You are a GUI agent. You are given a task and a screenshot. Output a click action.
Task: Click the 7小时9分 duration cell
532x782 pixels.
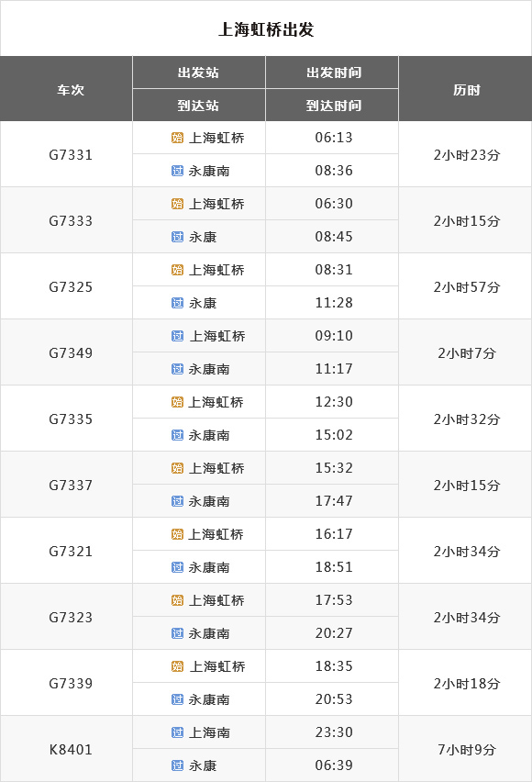pyautogui.click(x=466, y=749)
